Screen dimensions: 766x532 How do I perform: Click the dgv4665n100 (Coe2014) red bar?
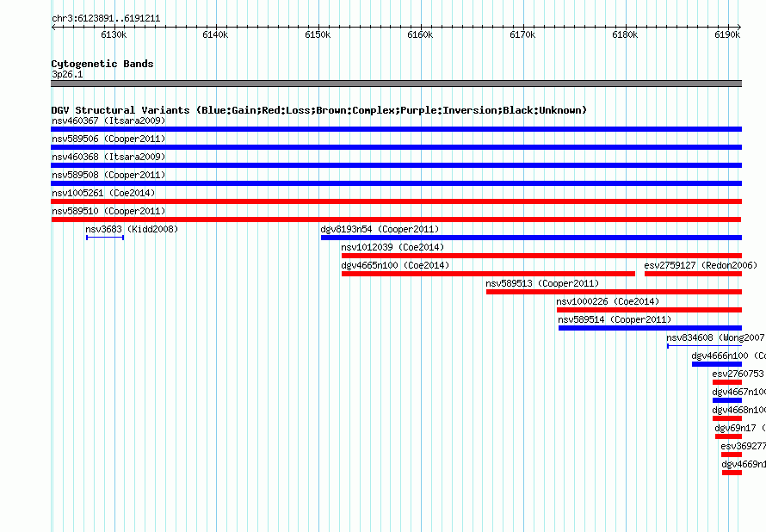[489, 274]
